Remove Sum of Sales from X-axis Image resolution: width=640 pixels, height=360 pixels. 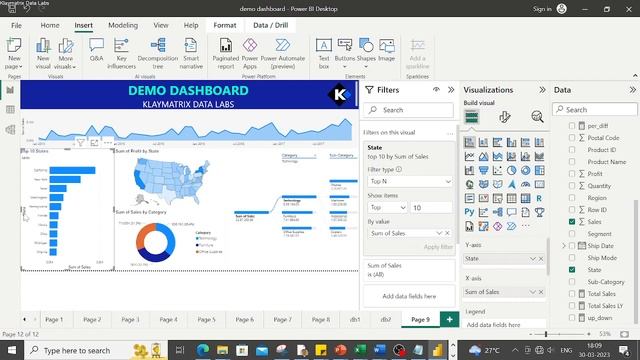coord(541,292)
